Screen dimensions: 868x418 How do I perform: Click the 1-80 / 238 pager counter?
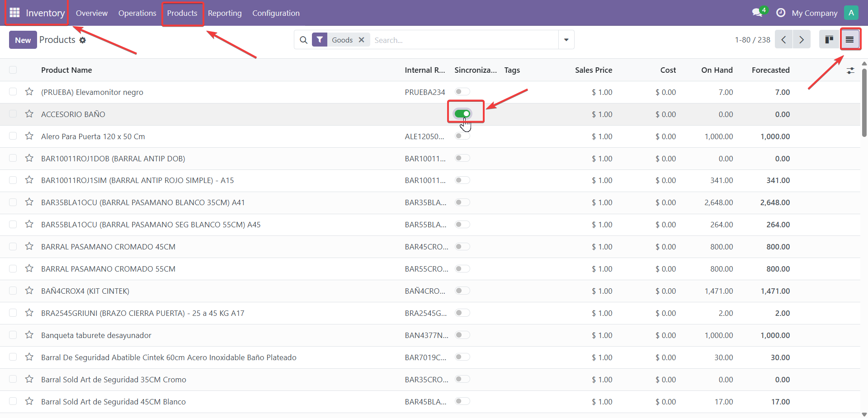click(x=752, y=40)
